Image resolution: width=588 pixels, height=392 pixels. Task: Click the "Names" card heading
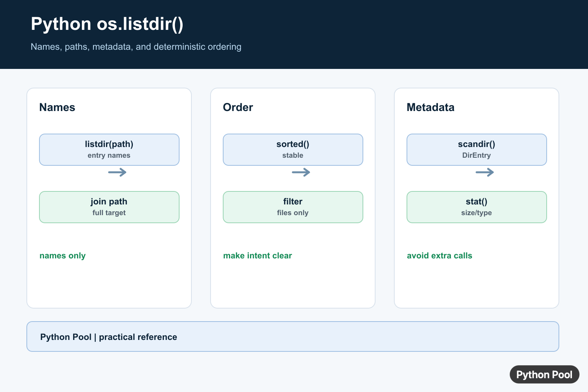(57, 107)
